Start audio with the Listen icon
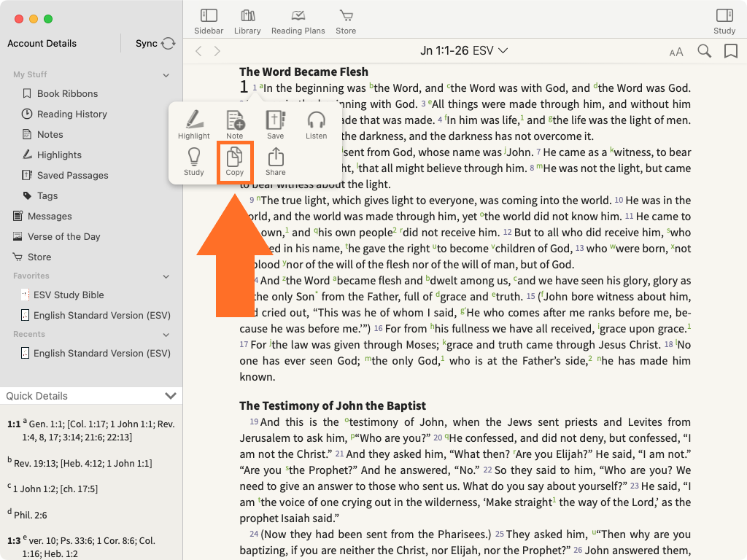Image resolution: width=747 pixels, height=560 pixels. point(316,124)
